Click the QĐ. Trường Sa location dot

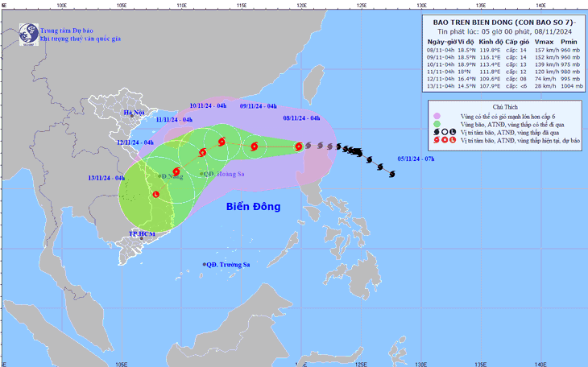coord(205,264)
